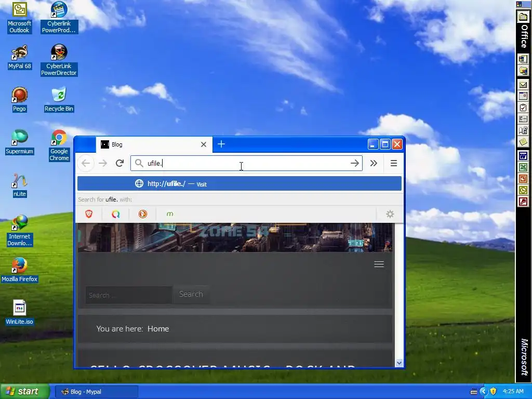Click the Office bar puzzle-pieces icon

tap(523, 71)
